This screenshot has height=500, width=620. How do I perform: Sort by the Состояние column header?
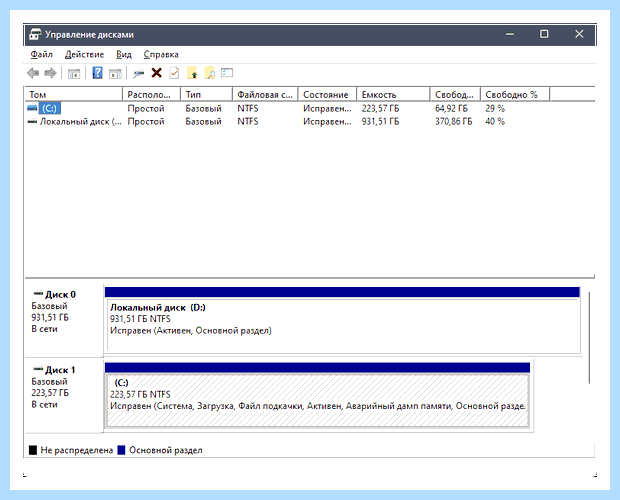327,94
